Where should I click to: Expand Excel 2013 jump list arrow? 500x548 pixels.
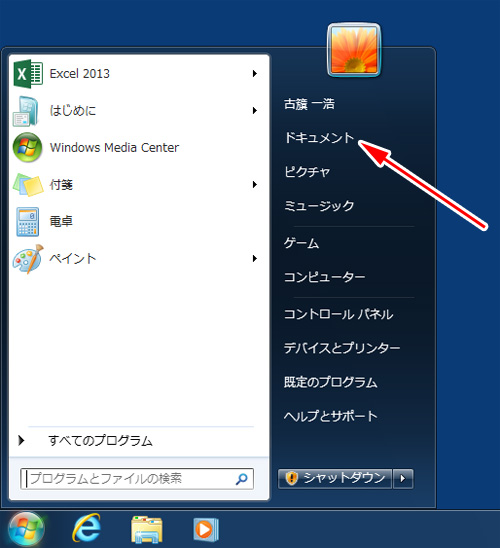pos(255,74)
